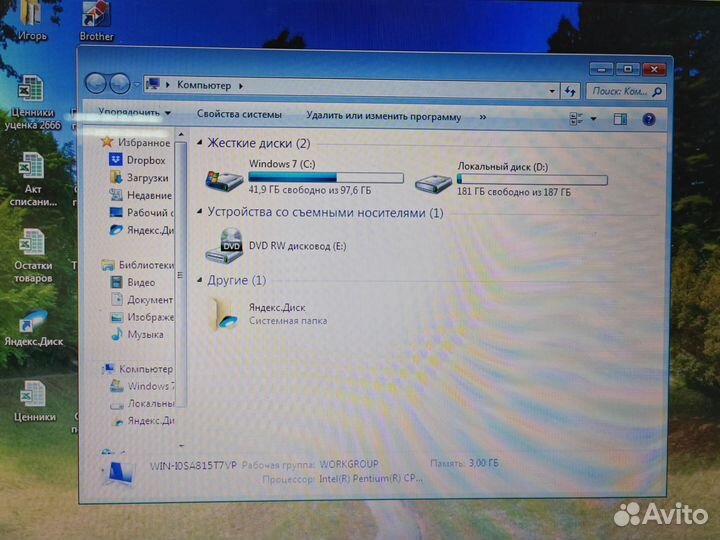Screen dimensions: 720x540
Task: Minimize the Компьютер window
Action: 601,70
